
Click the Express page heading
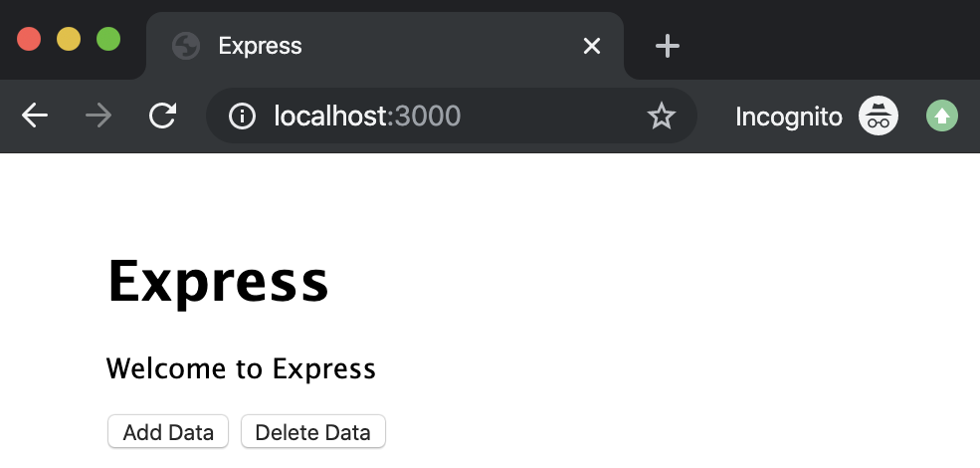click(218, 281)
